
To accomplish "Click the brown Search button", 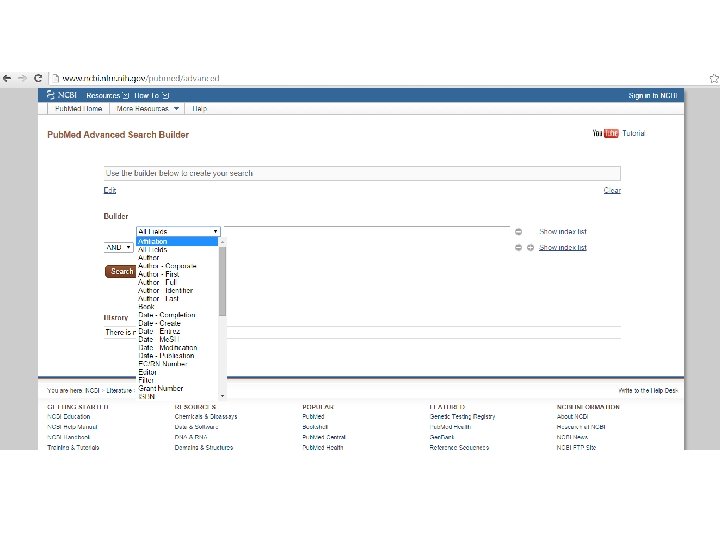I will pos(120,271).
